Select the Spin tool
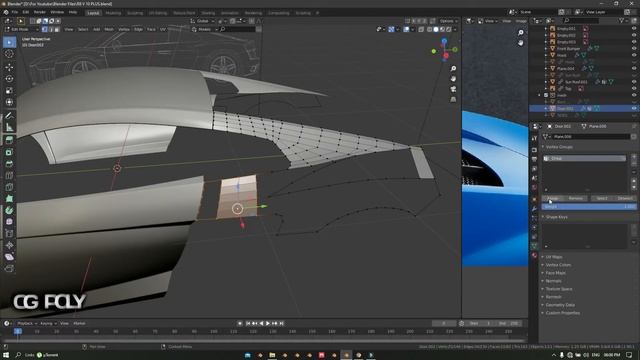The image size is (640, 360). (x=9, y=210)
